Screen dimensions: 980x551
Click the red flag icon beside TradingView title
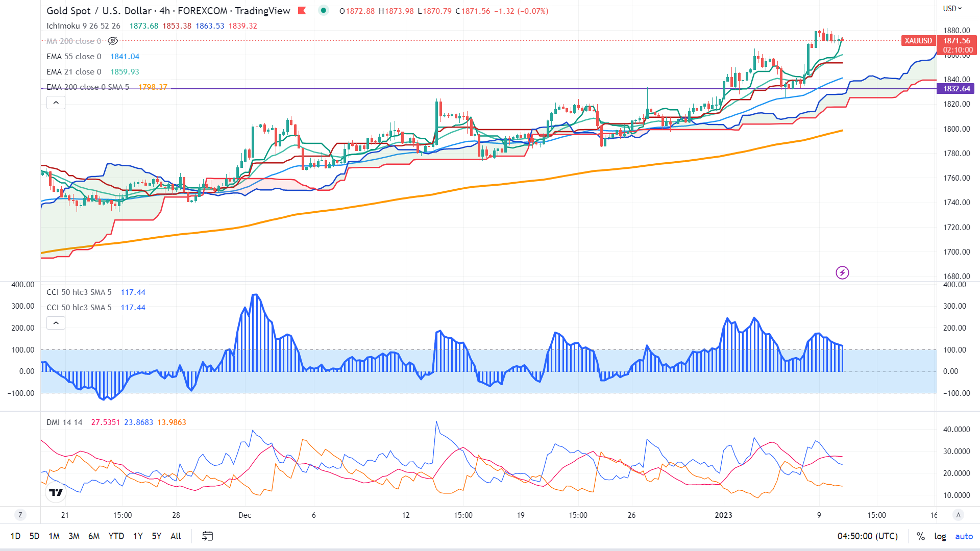point(302,11)
